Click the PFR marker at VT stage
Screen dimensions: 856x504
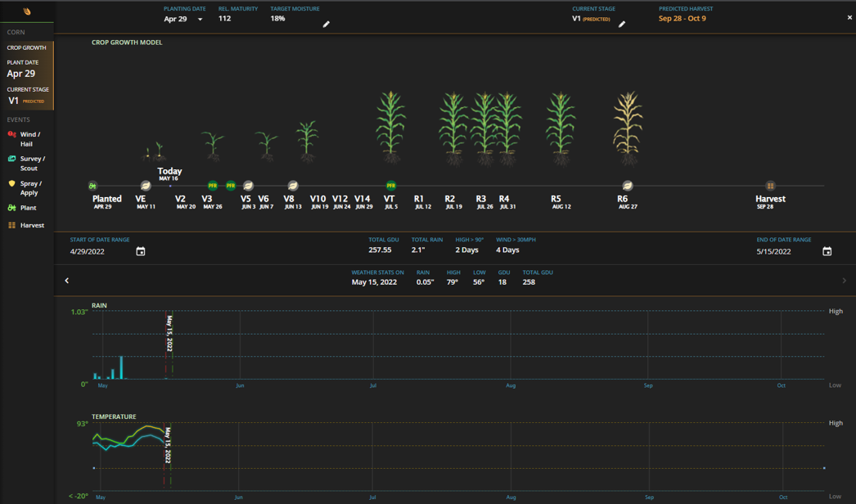pos(390,186)
